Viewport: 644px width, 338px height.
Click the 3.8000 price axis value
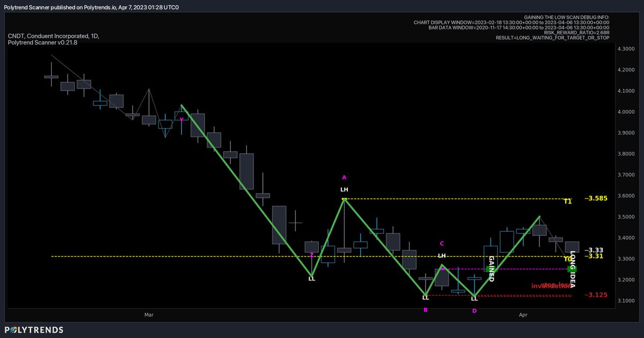tap(627, 154)
